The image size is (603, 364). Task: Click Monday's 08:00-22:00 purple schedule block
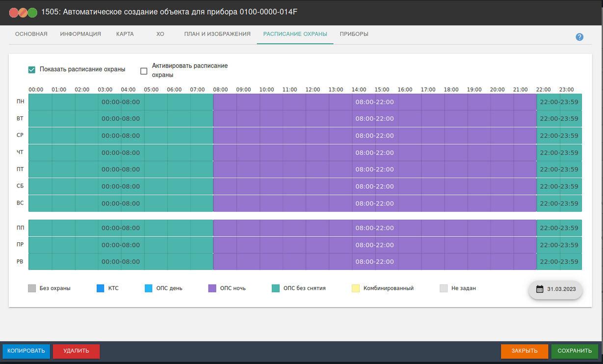pyautogui.click(x=374, y=102)
